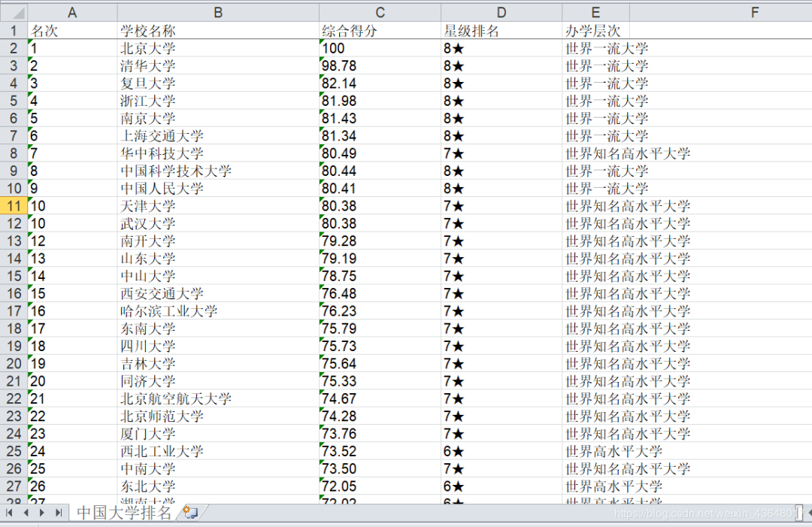The height and width of the screenshot is (527, 812).
Task: Click score cell 76.23
Action: tap(380, 311)
